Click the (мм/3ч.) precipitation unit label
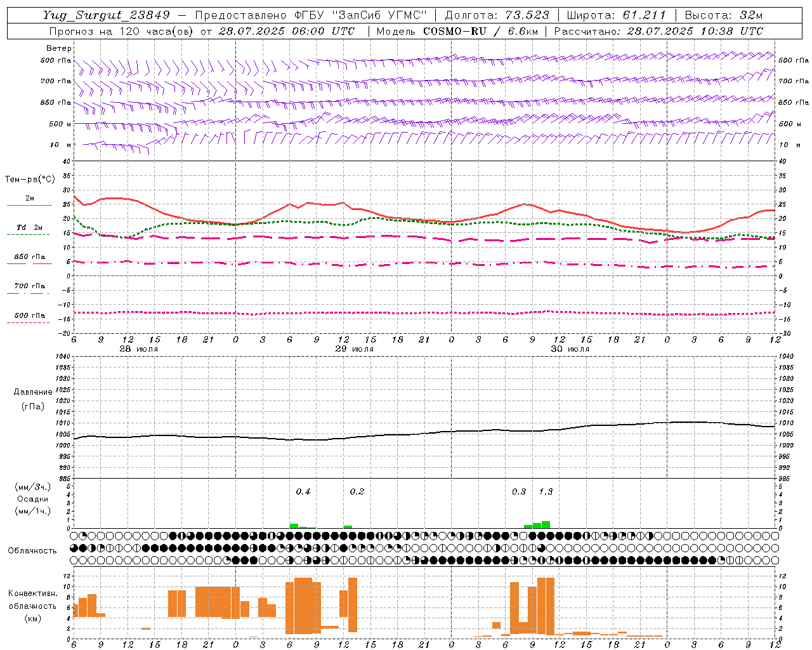Screen dimensions: 812x650 [x=33, y=487]
